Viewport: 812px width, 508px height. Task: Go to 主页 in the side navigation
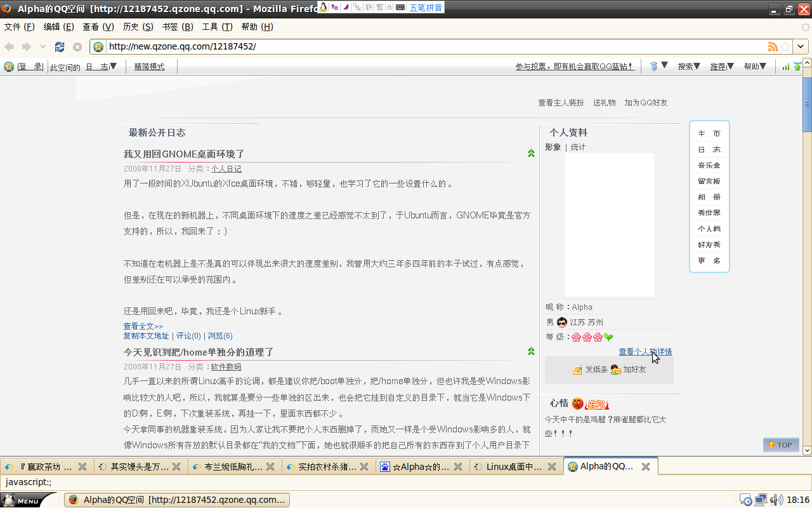(x=709, y=133)
